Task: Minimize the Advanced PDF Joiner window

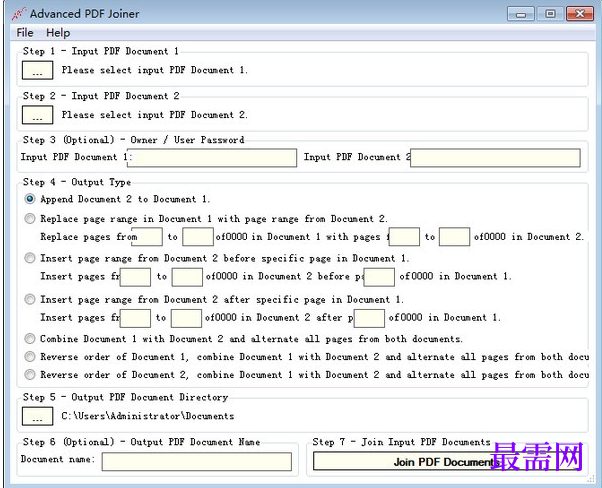Action: (521, 14)
